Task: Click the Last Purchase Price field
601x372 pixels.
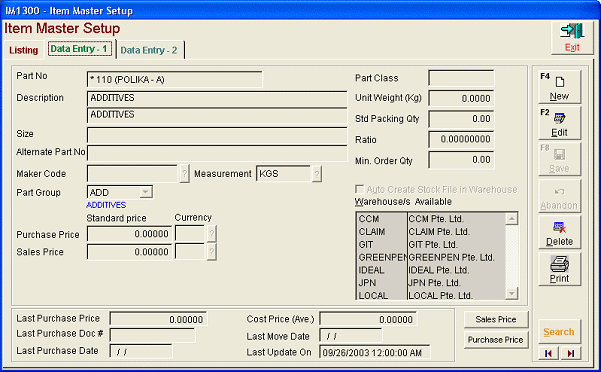Action: click(158, 319)
